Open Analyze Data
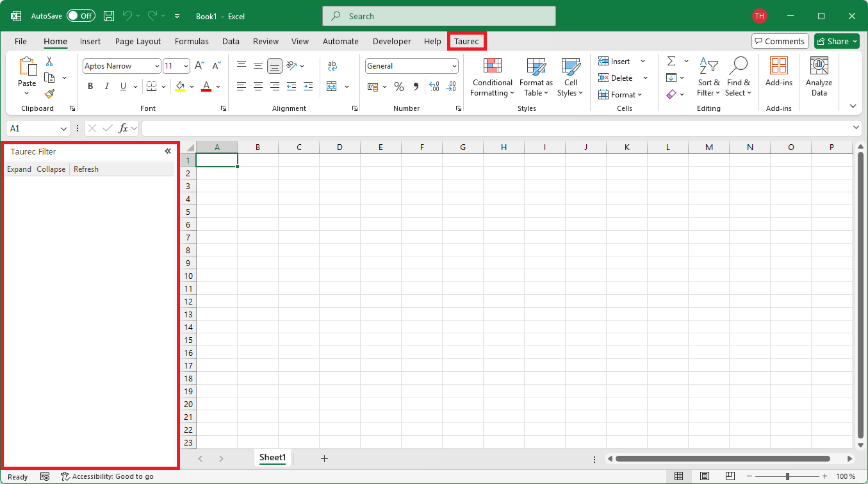The height and width of the screenshot is (484, 868). (819, 77)
